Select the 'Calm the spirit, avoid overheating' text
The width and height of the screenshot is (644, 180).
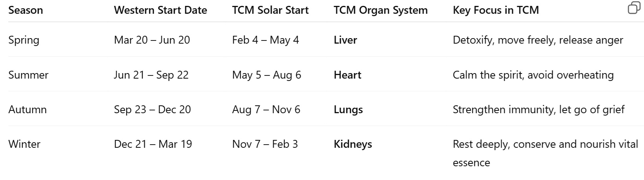[x=533, y=75]
